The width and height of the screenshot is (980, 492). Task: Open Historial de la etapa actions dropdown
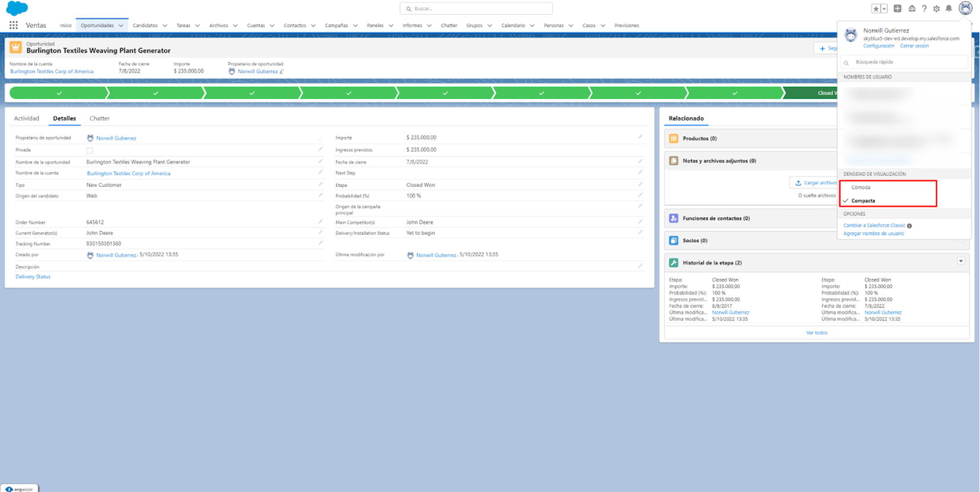pos(961,261)
